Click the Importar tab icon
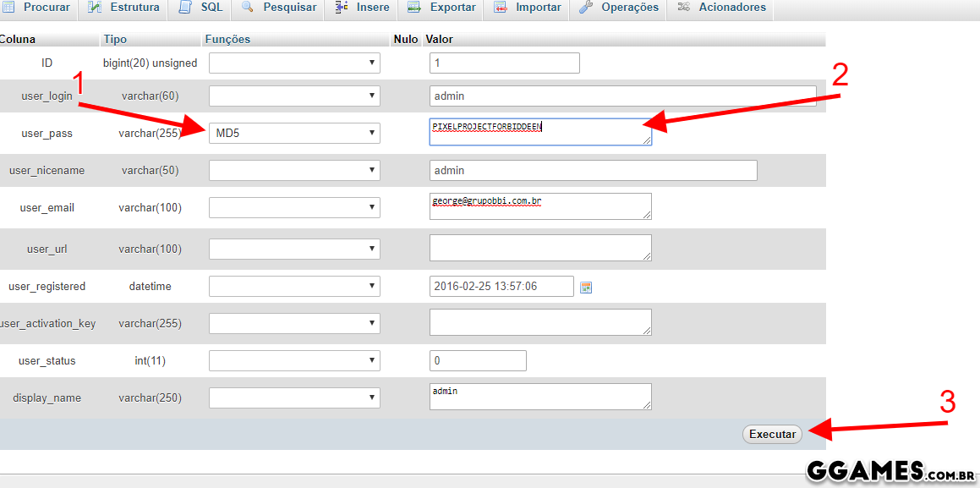The width and height of the screenshot is (980, 488). [501, 8]
